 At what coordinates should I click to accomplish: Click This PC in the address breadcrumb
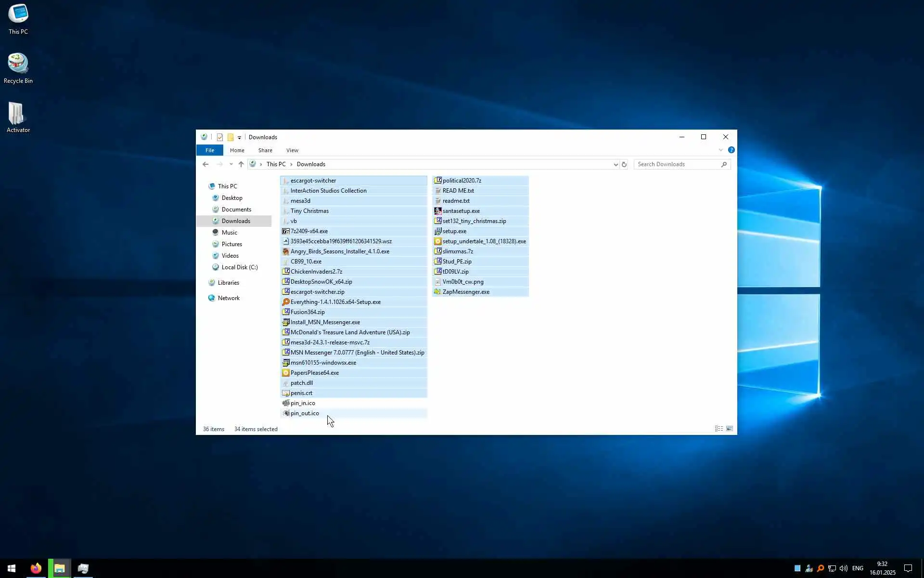(x=276, y=164)
